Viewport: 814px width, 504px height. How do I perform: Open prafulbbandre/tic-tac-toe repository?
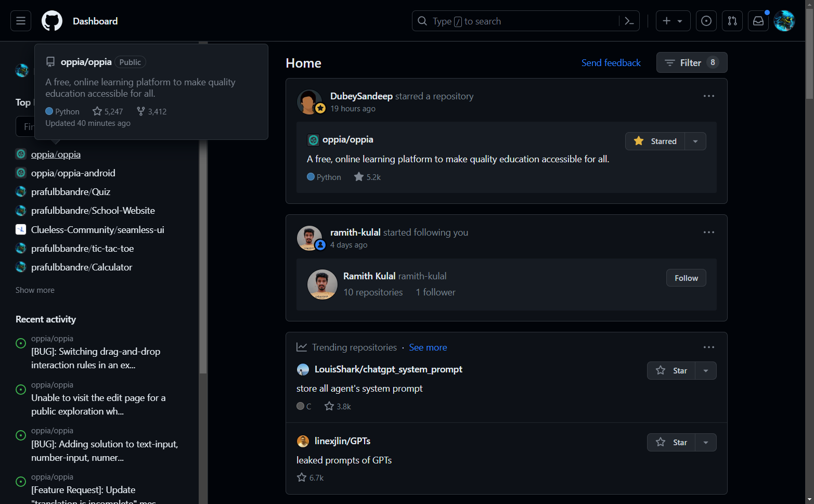coord(83,249)
